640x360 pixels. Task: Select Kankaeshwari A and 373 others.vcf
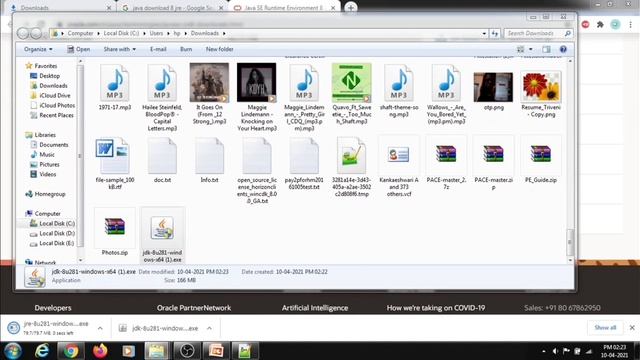pyautogui.click(x=399, y=155)
